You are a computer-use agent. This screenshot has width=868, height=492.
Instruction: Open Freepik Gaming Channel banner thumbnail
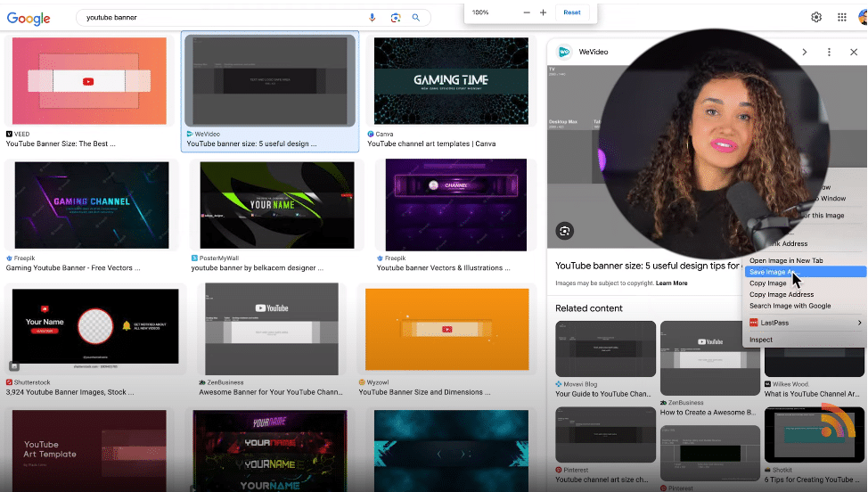click(92, 205)
